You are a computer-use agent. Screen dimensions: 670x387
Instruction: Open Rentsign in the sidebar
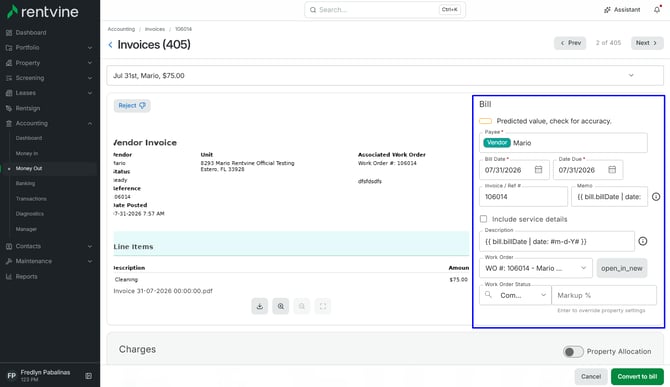point(28,108)
